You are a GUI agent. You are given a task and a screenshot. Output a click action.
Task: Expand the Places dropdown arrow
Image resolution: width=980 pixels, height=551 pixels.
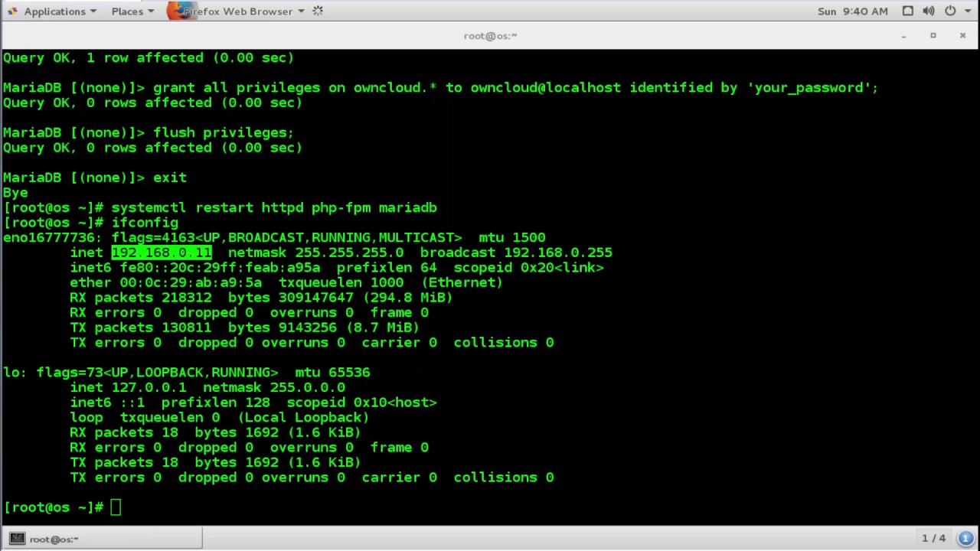150,11
